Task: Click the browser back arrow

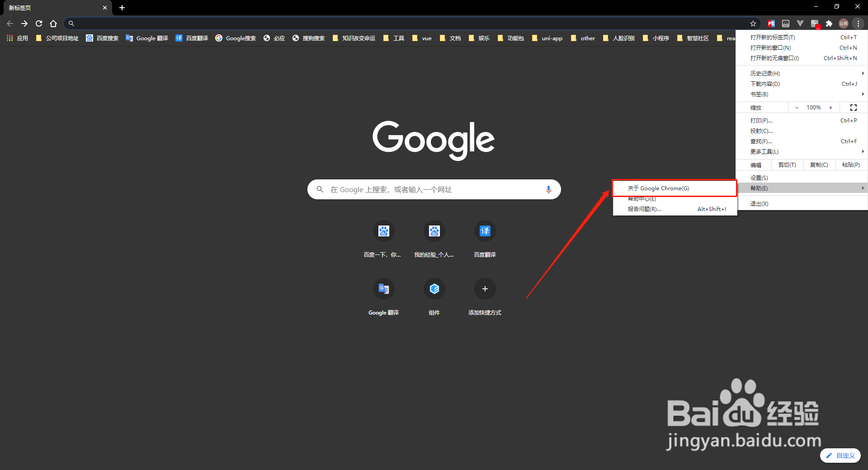Action: pyautogui.click(x=10, y=23)
